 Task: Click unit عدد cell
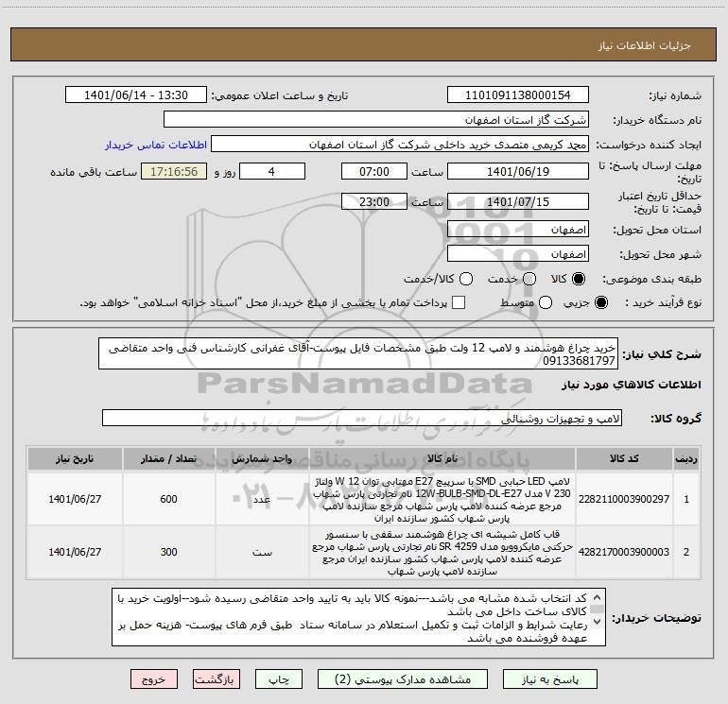tap(262, 499)
